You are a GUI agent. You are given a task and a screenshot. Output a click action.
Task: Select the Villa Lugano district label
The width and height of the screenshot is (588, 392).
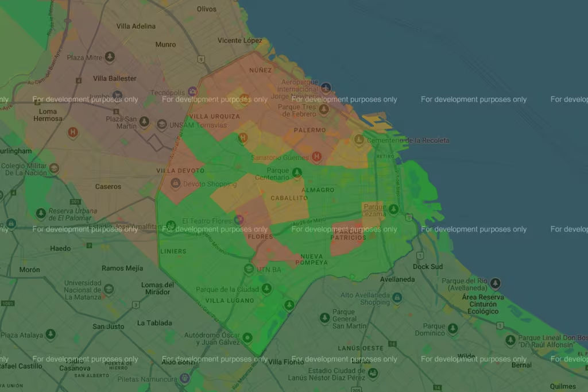point(229,301)
